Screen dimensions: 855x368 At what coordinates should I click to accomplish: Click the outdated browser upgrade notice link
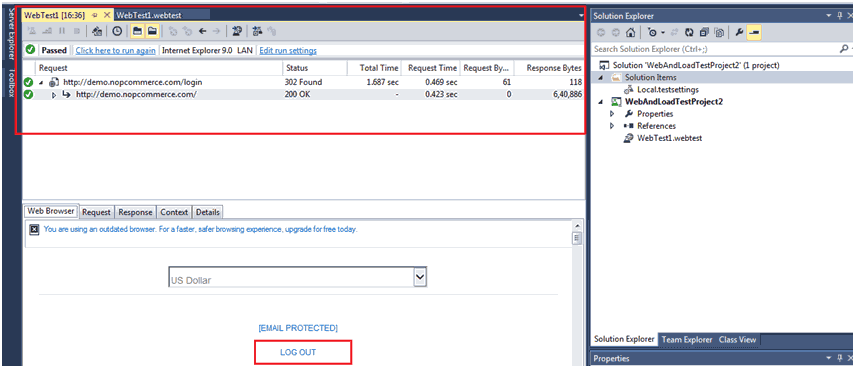(201, 229)
